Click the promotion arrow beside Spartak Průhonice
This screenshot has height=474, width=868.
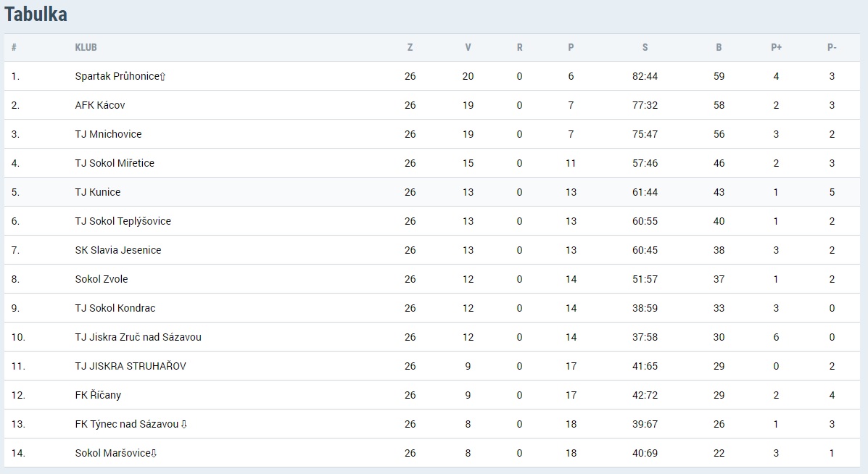(x=162, y=77)
